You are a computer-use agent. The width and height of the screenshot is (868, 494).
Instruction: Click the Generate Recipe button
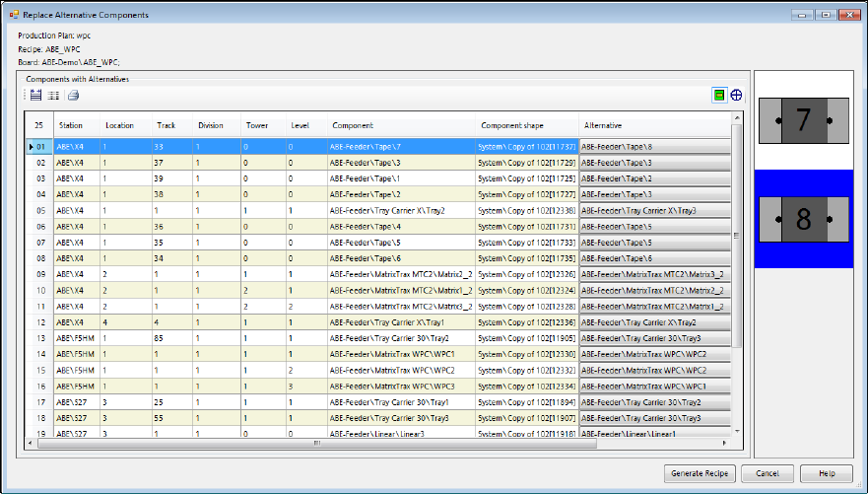click(x=698, y=473)
